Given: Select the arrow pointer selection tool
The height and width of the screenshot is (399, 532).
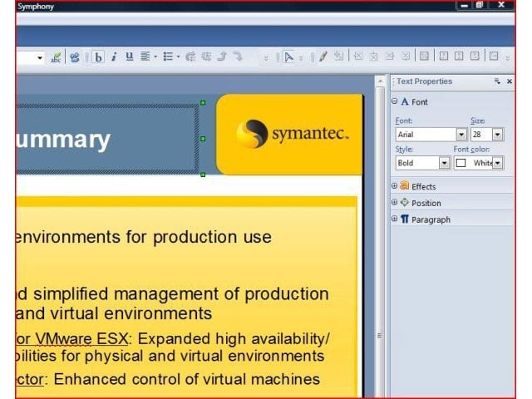Looking at the screenshot, I should point(288,57).
